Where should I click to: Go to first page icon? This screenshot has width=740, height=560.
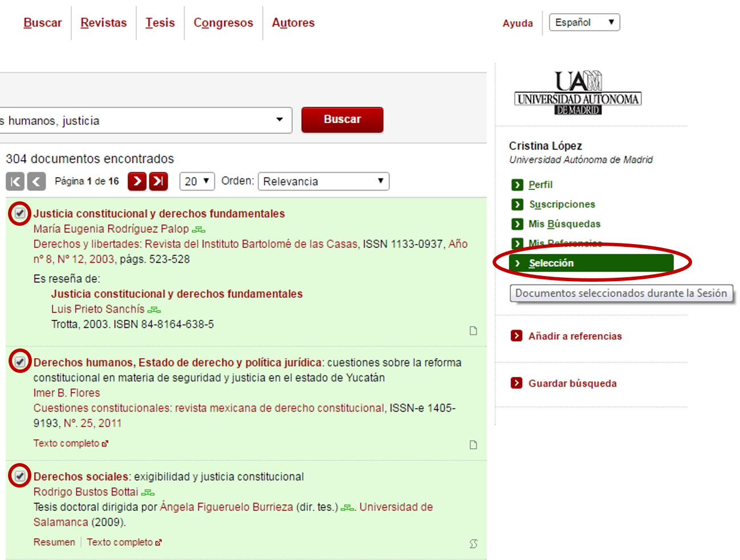point(15,181)
